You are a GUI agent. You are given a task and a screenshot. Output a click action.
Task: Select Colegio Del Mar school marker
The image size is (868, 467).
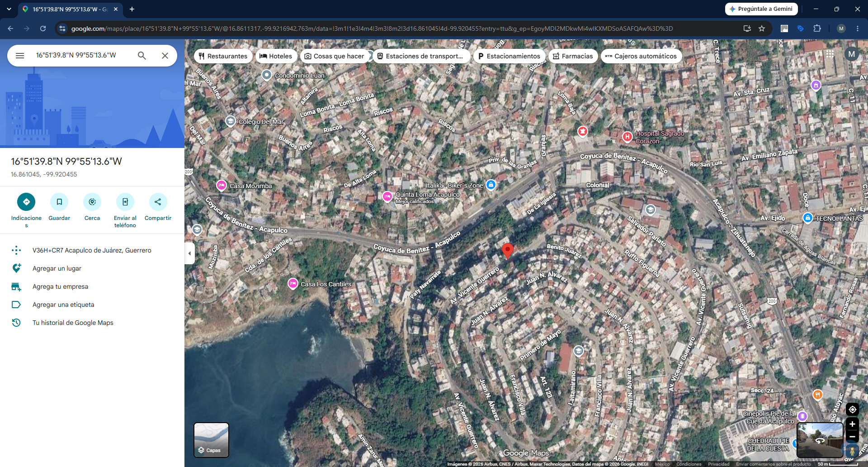click(x=231, y=121)
